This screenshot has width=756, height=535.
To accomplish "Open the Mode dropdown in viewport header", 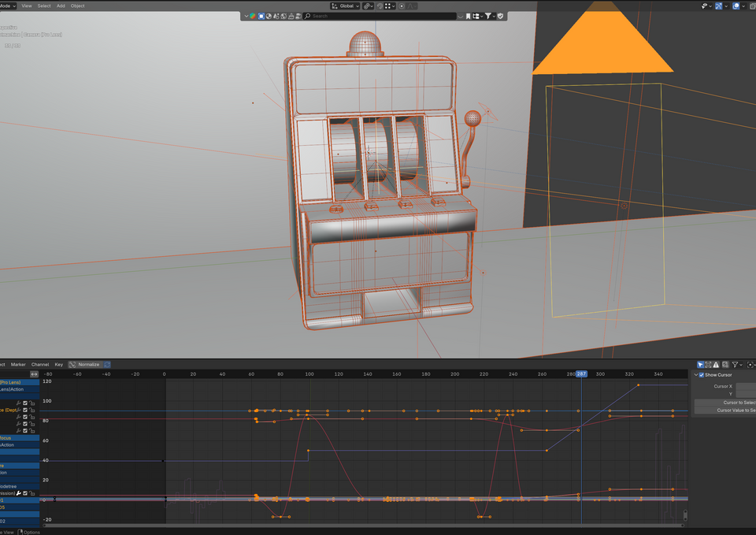I will (x=8, y=6).
